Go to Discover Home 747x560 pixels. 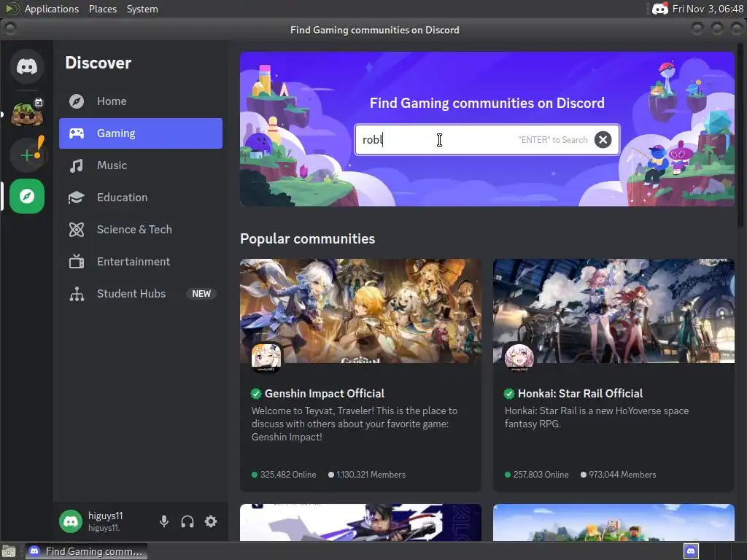tap(141, 101)
